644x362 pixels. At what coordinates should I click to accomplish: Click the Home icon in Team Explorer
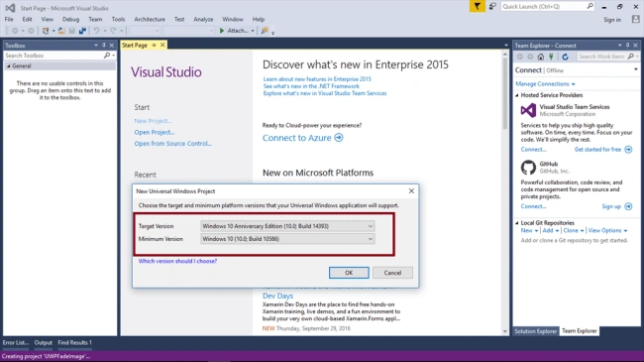pyautogui.click(x=541, y=57)
